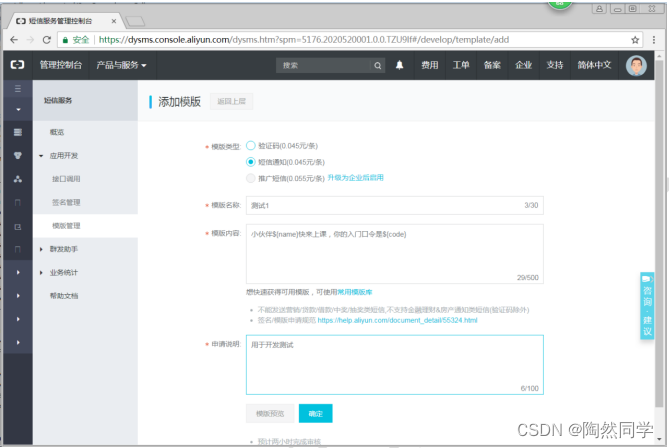669x448 pixels.
Task: Go to 概览 in sidebar
Action: click(57, 132)
